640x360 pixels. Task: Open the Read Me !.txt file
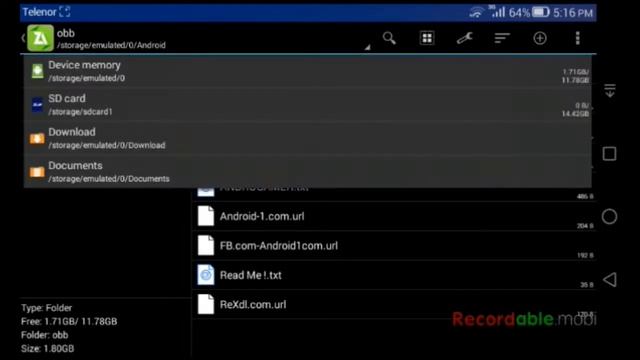coord(394,275)
